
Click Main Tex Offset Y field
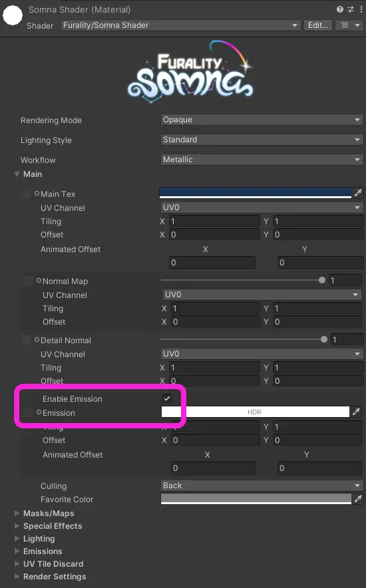[318, 235]
